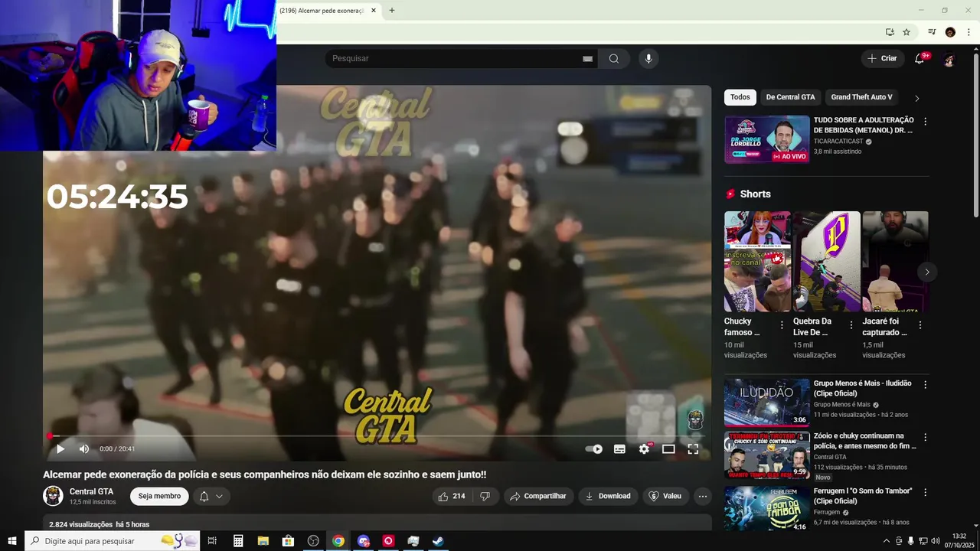
Task: Open options for the Ferrugem video
Action: tap(925, 492)
